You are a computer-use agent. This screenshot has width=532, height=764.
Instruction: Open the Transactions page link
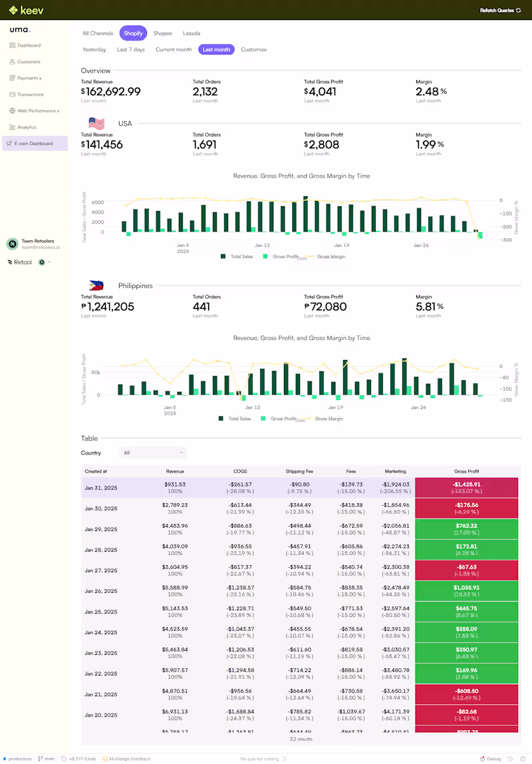[x=31, y=95]
